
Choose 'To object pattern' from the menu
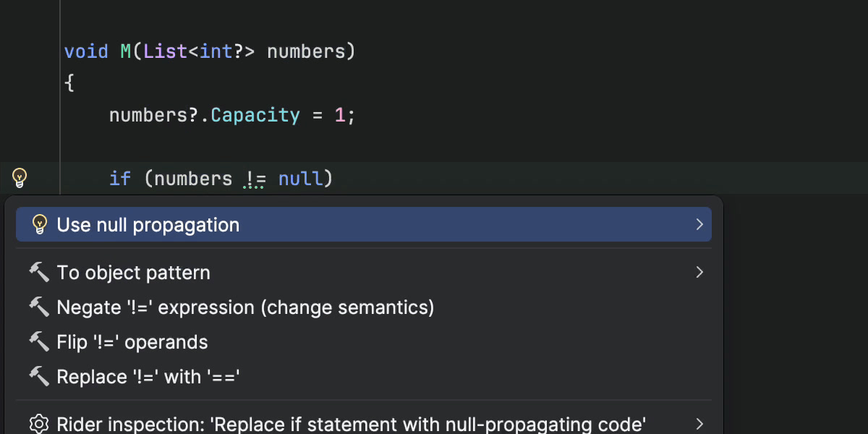(133, 273)
